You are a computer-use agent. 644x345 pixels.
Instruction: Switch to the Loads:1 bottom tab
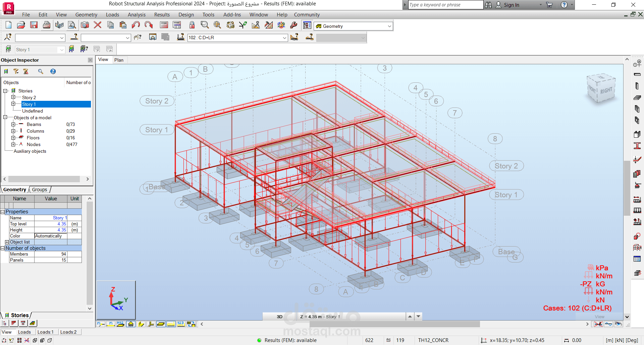[45, 332]
